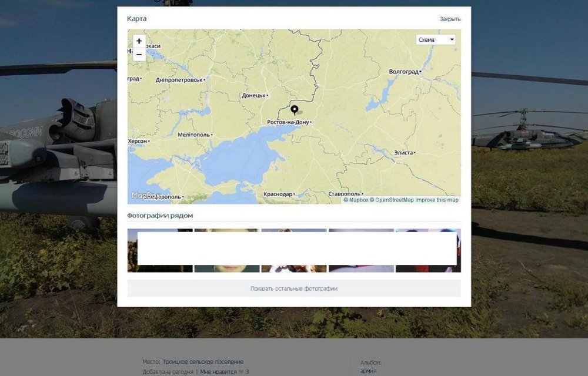Click Показать остальные фотографии button
This screenshot has height=376, width=588.
point(294,288)
